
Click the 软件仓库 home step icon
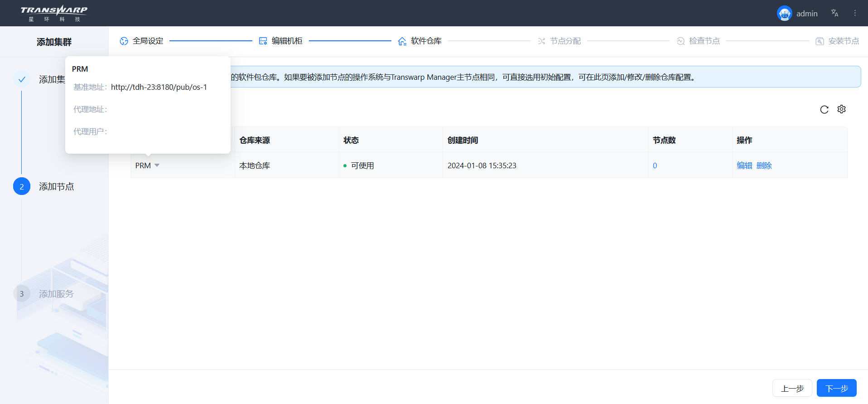pyautogui.click(x=402, y=41)
